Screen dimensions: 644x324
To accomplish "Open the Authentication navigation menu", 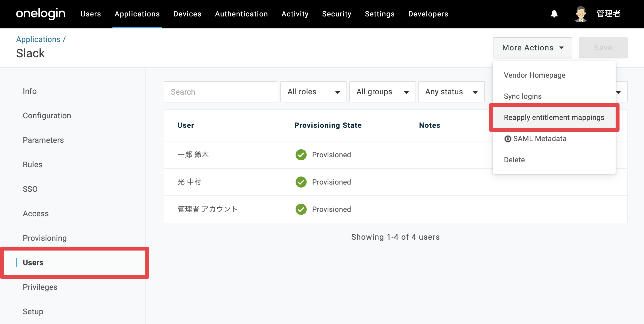I will (x=241, y=14).
